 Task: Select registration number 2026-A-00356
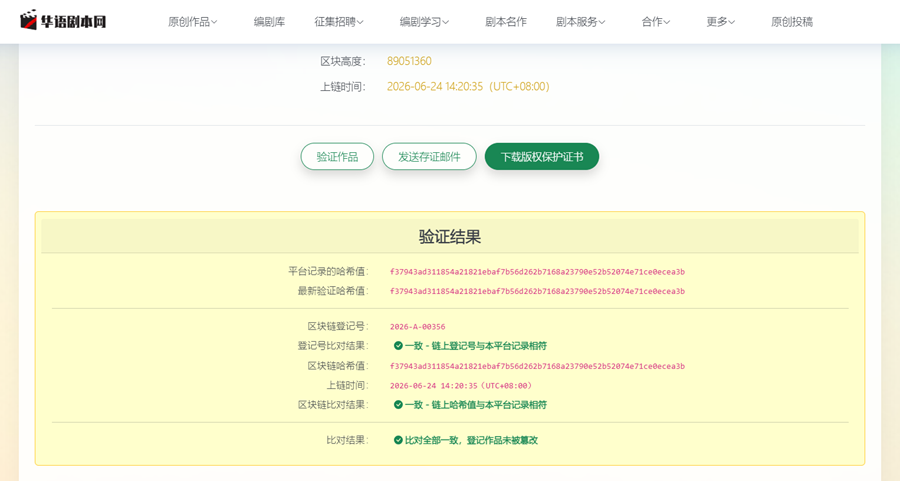coord(417,327)
